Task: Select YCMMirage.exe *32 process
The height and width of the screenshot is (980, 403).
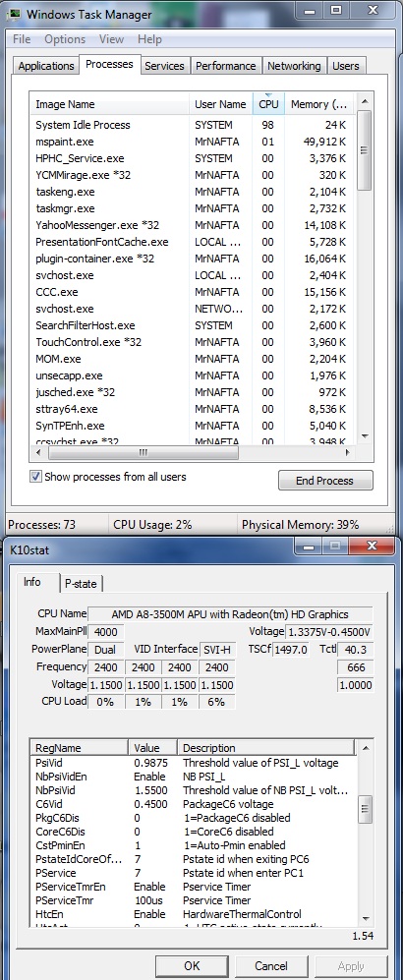Action: [193, 175]
